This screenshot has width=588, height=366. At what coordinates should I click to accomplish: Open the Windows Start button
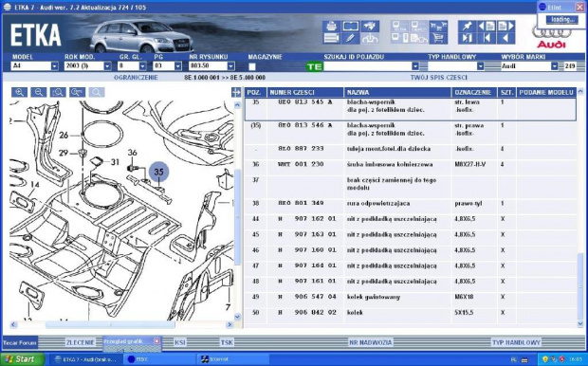pos(23,359)
